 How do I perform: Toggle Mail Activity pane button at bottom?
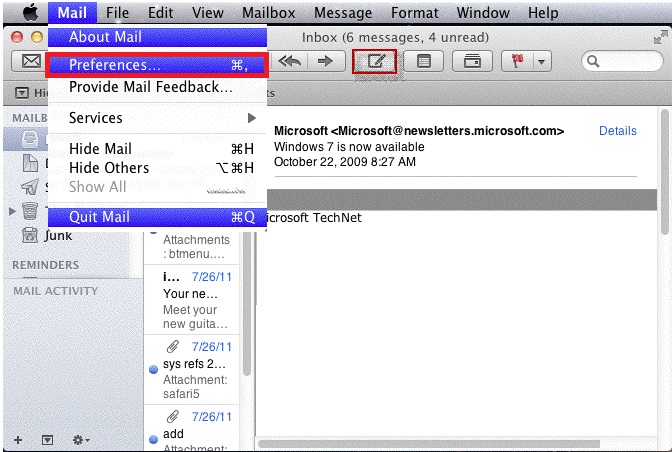pyautogui.click(x=47, y=440)
